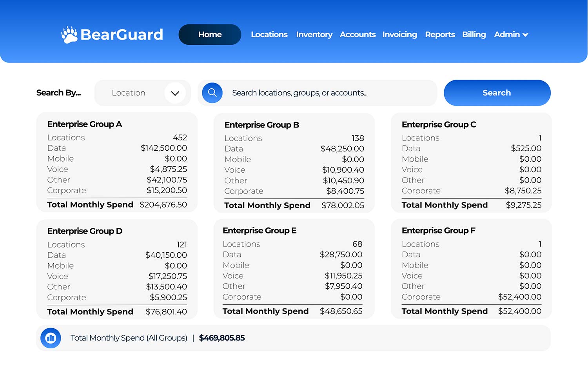
Task: Select Group E other value $7,950.40
Action: [x=344, y=287]
